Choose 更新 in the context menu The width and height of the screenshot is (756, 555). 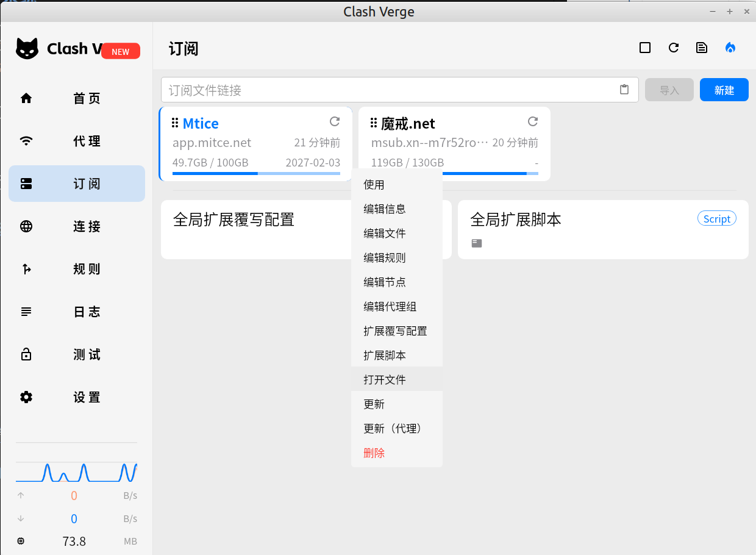tap(397, 404)
